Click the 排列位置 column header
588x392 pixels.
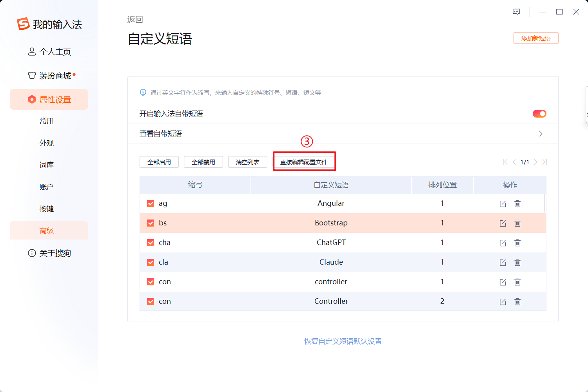click(443, 185)
